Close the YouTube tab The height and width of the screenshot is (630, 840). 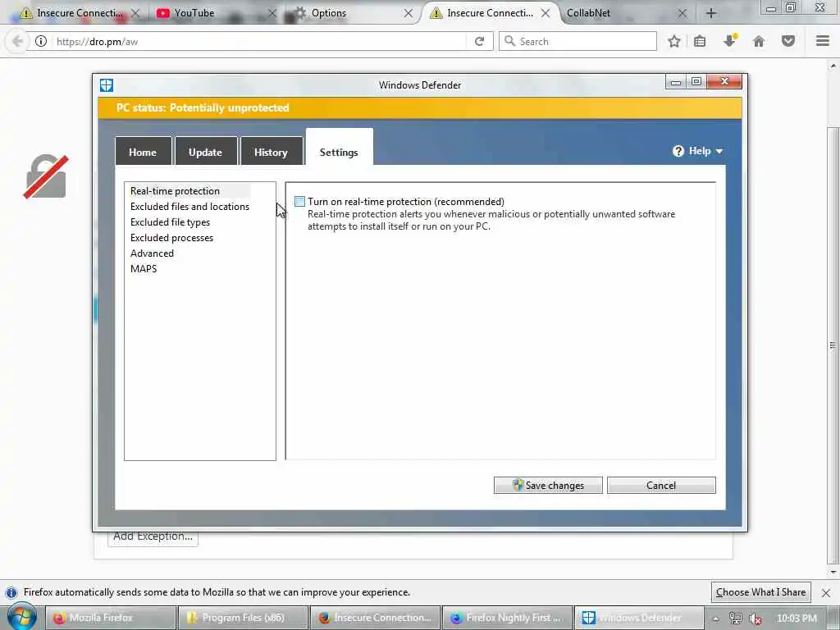(272, 13)
